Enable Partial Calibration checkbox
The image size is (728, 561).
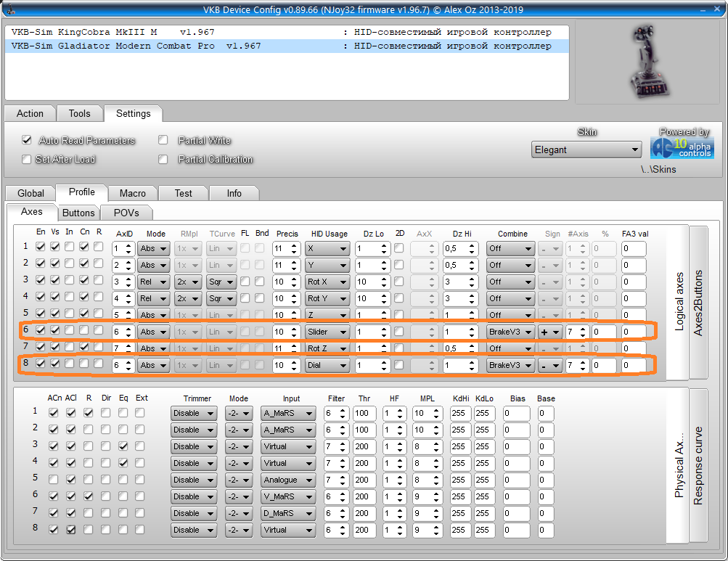[x=163, y=159]
